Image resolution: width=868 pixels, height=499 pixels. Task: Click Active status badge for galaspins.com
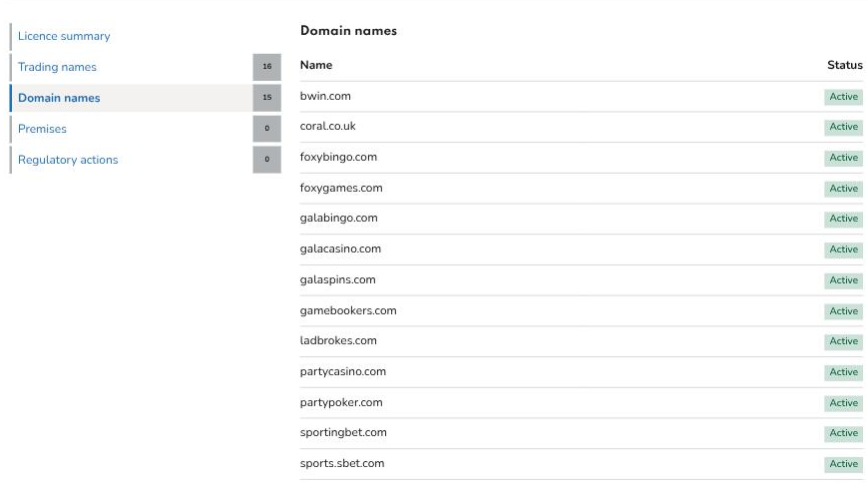pyautogui.click(x=844, y=280)
